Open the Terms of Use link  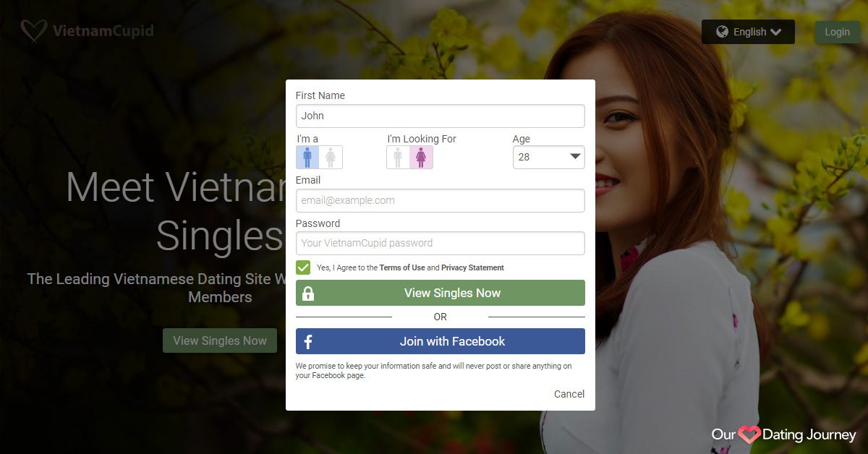(402, 267)
